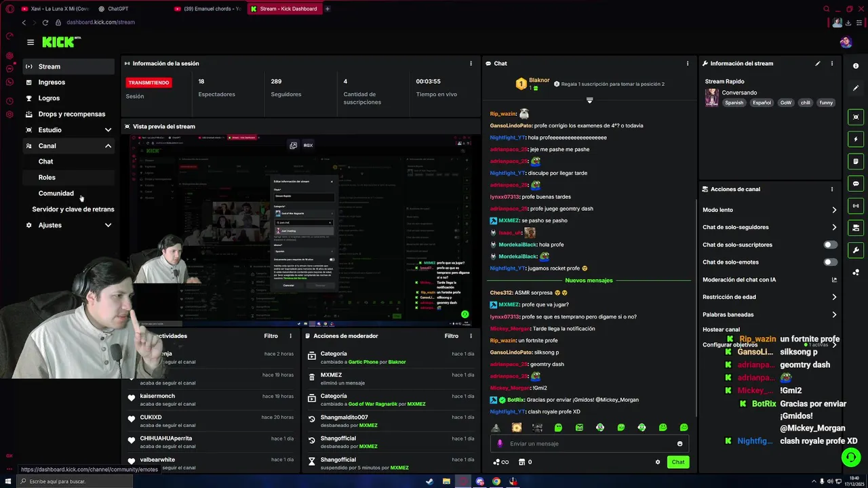
Task: Click the lightning bolt icon in right sidebar
Action: [856, 139]
